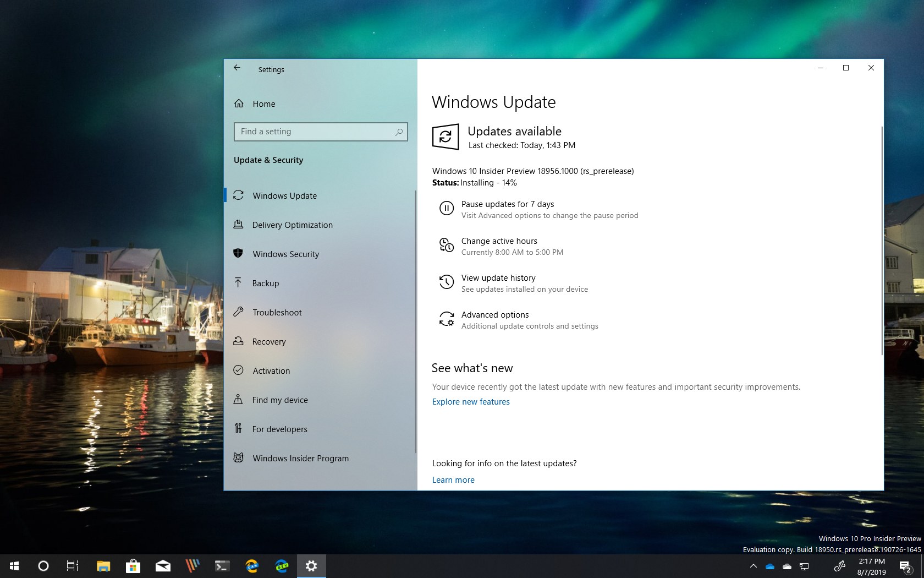Screen dimensions: 924x578
Task: Click the history icon for update history
Action: pyautogui.click(x=447, y=282)
